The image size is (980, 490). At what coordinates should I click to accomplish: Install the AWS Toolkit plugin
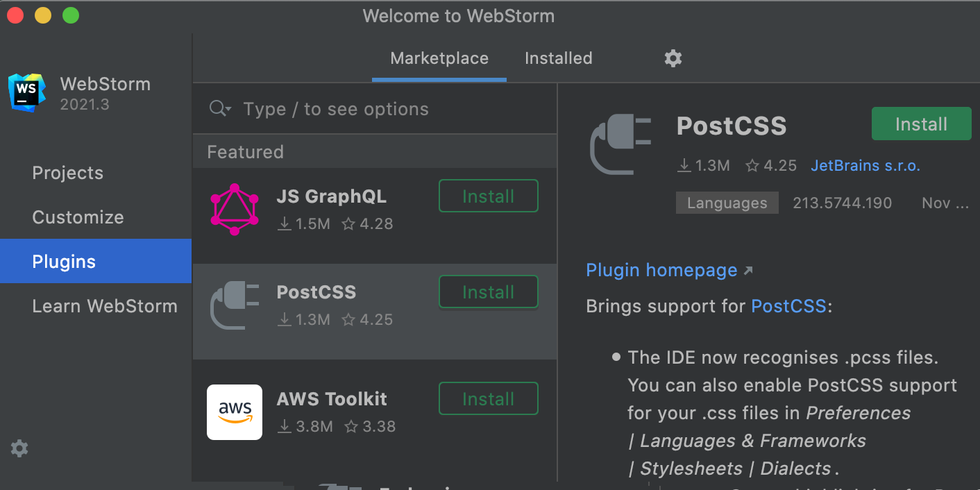(x=489, y=399)
